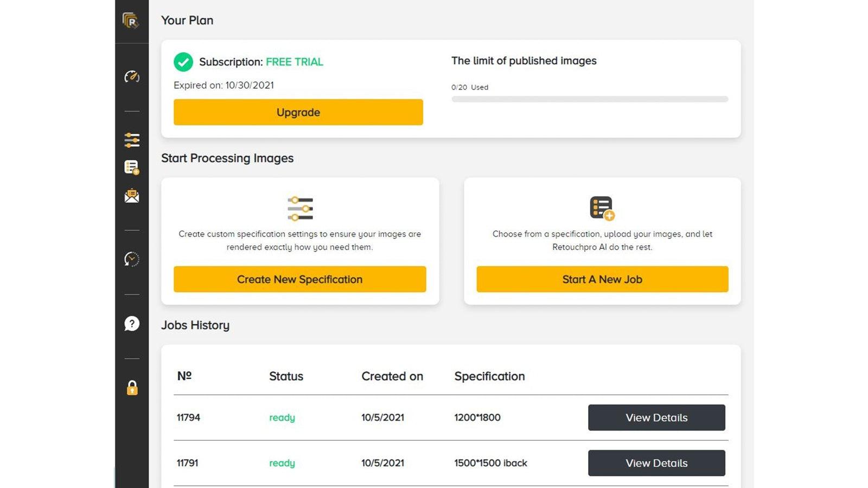Click the ready status of job 11794
Image resolution: width=868 pixels, height=488 pixels.
click(x=282, y=418)
